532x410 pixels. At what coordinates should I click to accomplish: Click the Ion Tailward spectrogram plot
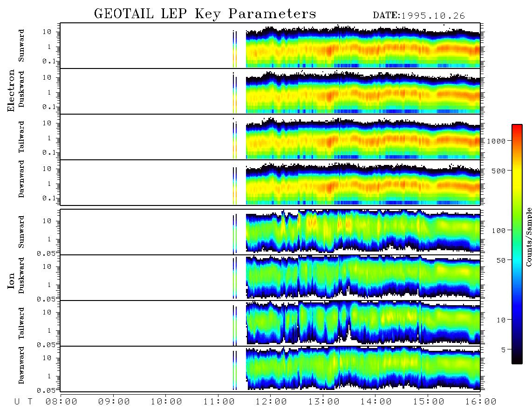click(270, 323)
